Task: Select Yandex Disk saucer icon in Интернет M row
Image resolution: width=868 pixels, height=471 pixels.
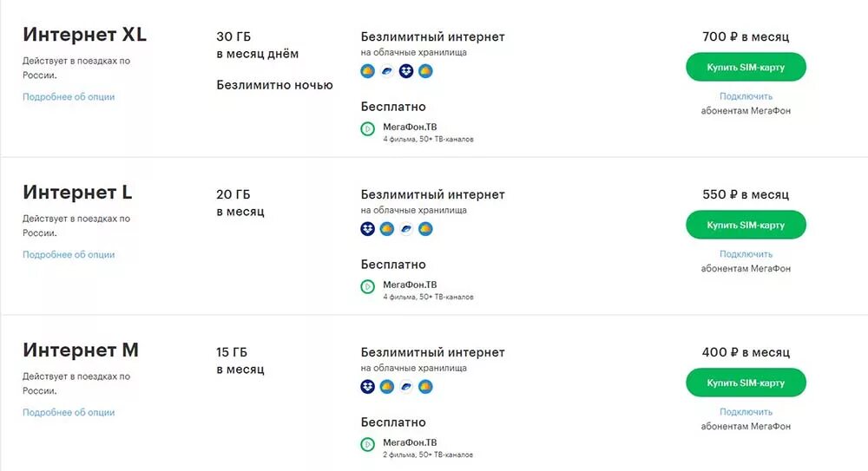Action: [406, 386]
